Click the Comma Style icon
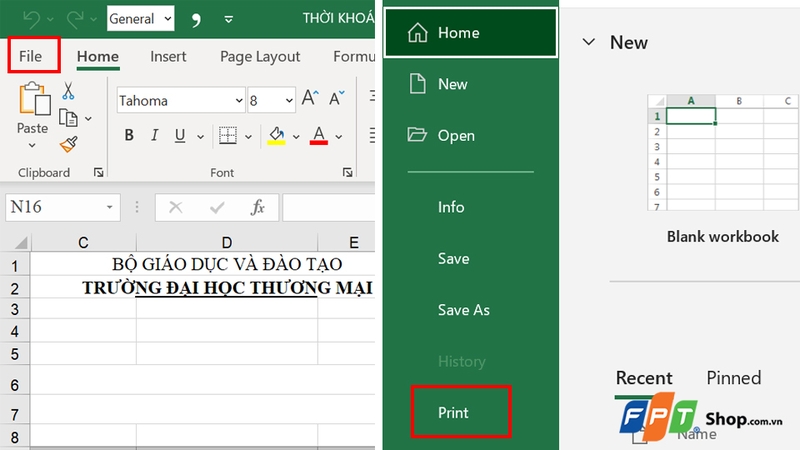 tap(196, 19)
